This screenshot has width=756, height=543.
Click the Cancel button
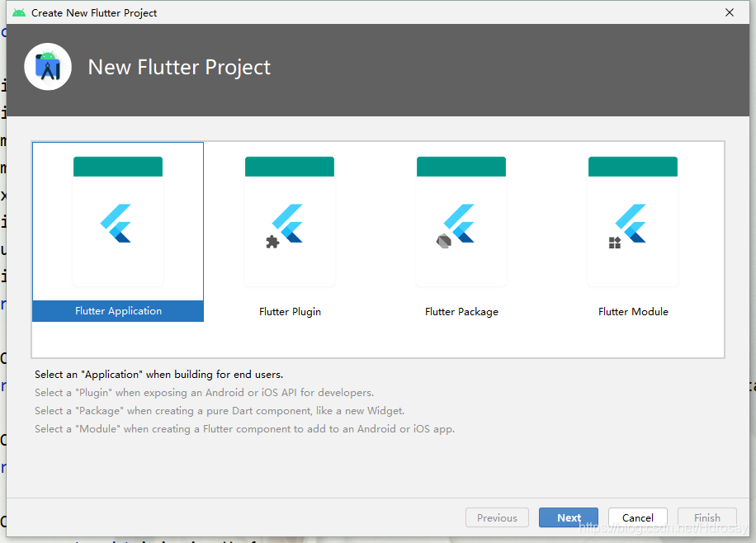click(637, 517)
